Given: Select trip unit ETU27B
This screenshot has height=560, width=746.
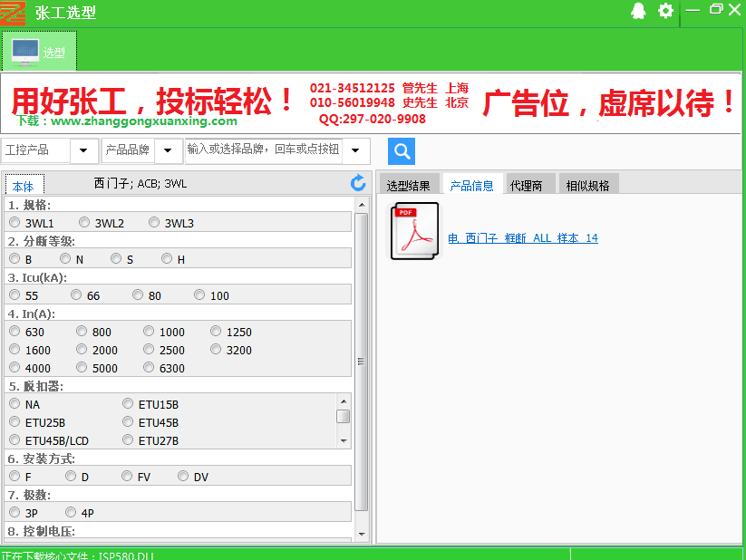Looking at the screenshot, I should point(128,439).
